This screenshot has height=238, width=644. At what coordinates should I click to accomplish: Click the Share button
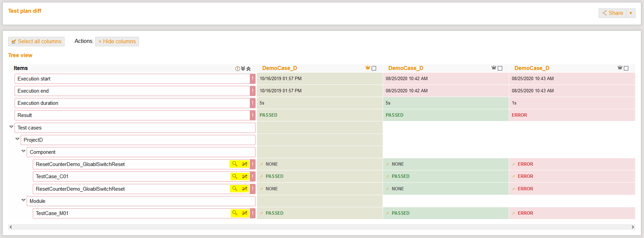tap(613, 13)
